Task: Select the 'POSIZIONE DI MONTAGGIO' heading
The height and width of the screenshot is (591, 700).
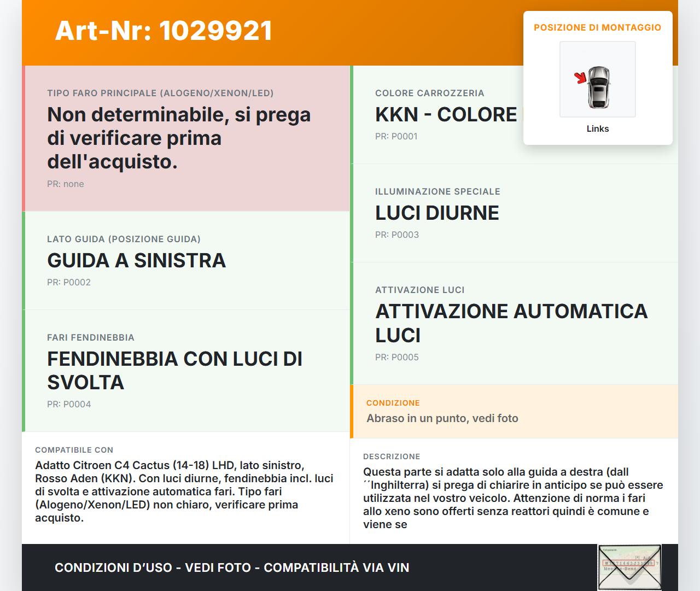Action: pyautogui.click(x=597, y=27)
